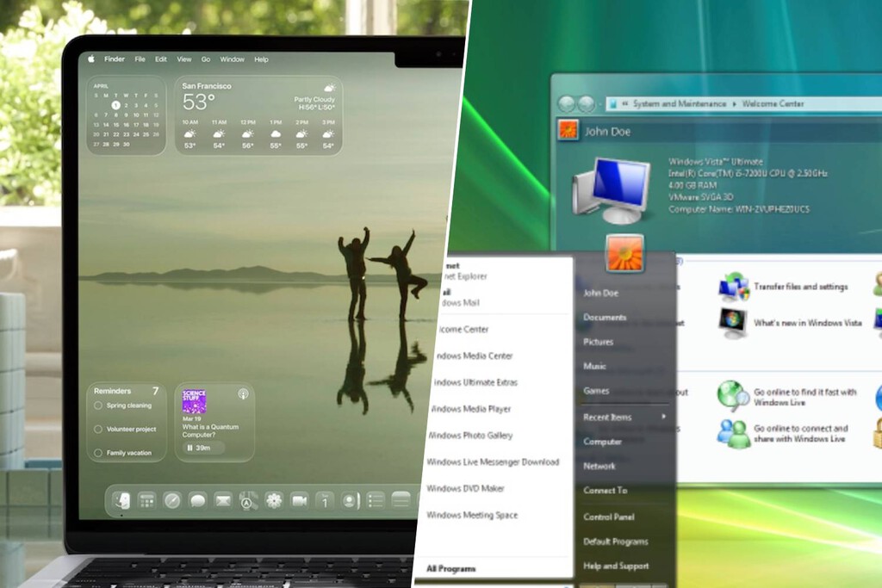This screenshot has height=588, width=882.
Task: Check off the Spring cleaning reminder
Action: pyautogui.click(x=98, y=405)
